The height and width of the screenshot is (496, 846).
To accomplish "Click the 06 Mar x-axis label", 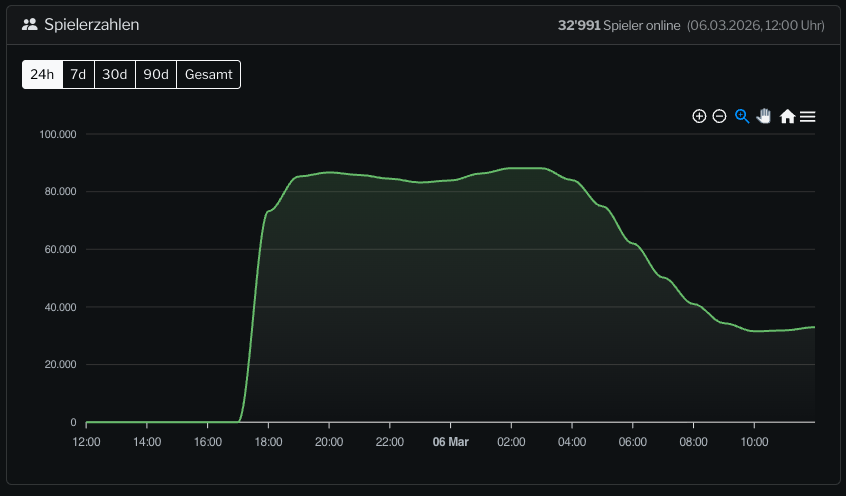I will [x=450, y=441].
